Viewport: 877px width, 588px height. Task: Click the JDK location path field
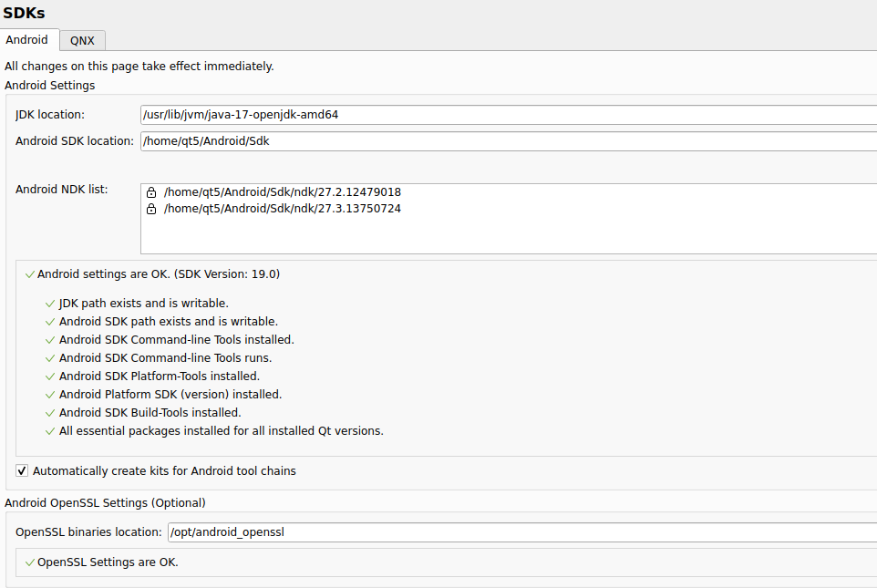[507, 115]
